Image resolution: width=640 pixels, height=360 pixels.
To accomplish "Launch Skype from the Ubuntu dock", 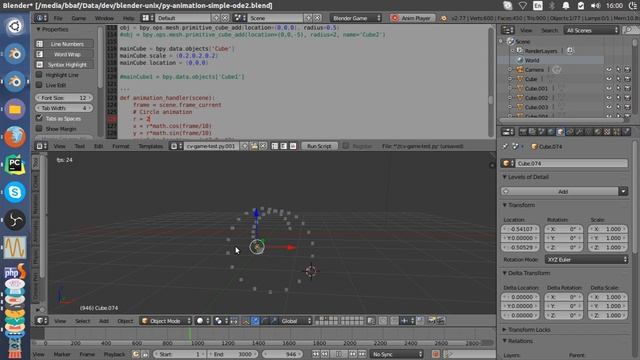I will pyautogui.click(x=15, y=192).
